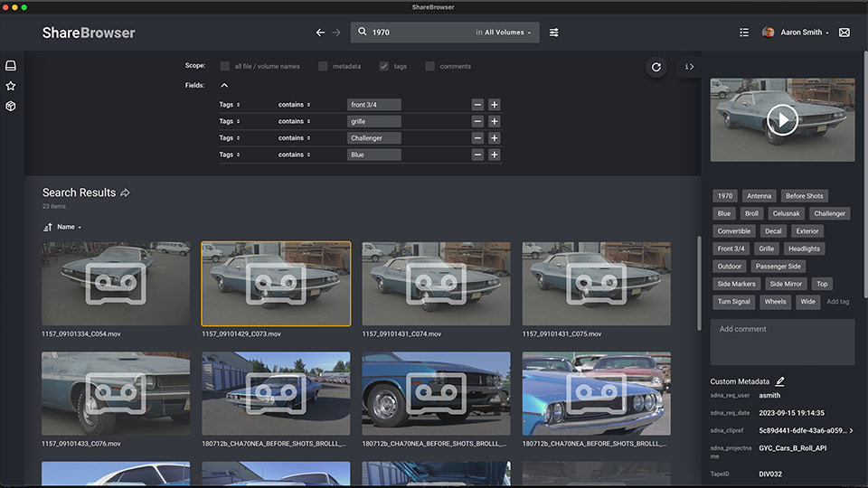Edit custom metadata with the pencil
The height and width of the screenshot is (488, 868).
tap(780, 381)
